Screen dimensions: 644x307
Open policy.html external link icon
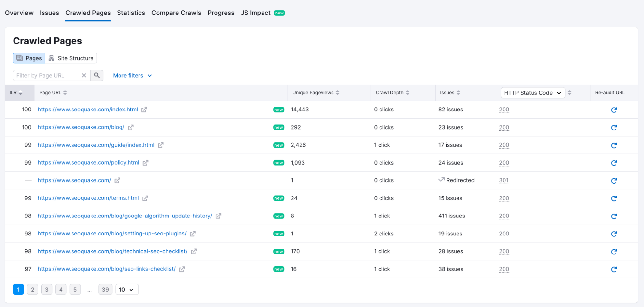[145, 163]
